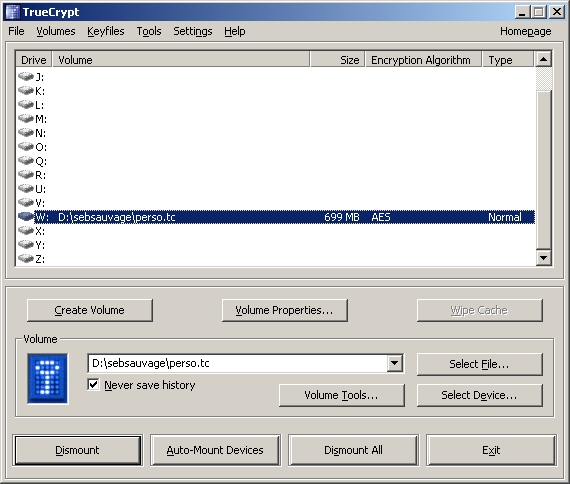Click the K: drive icon
This screenshot has height=484, width=570.
point(26,90)
